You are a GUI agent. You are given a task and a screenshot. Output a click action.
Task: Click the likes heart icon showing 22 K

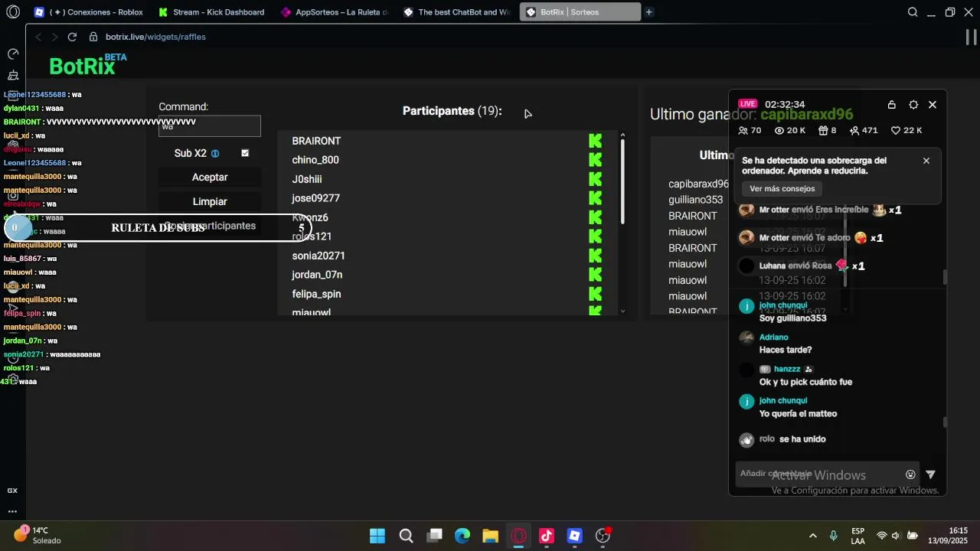pyautogui.click(x=896, y=131)
